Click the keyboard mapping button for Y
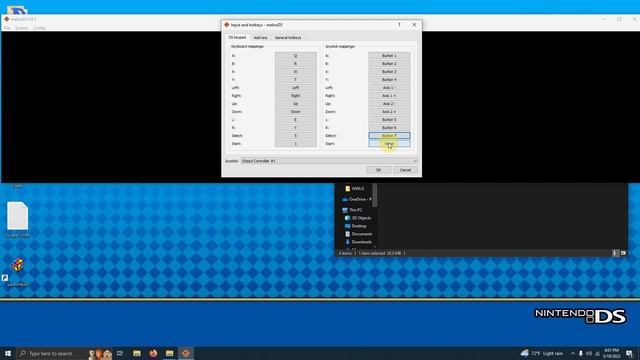The width and height of the screenshot is (640, 360). [296, 80]
